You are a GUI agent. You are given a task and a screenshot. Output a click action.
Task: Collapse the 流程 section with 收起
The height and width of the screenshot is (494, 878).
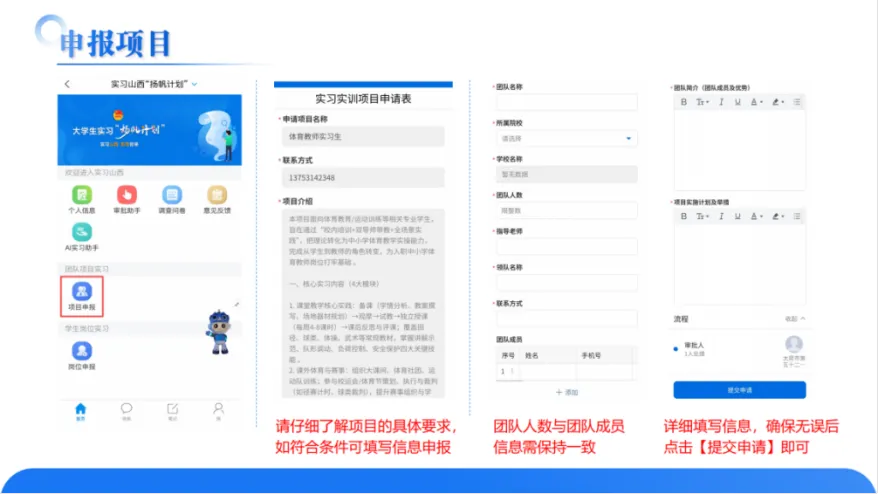click(x=795, y=319)
